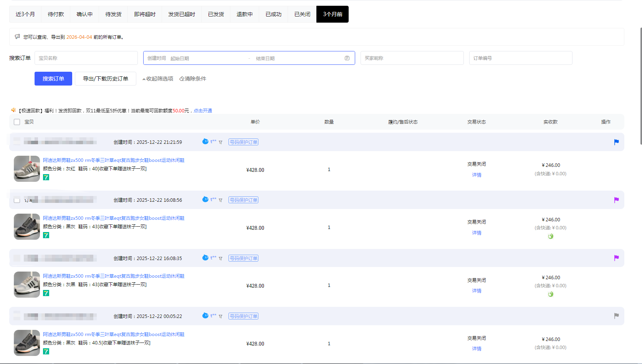Click the blue flag on the 21:21:59 order
This screenshot has height=364, width=642.
pyautogui.click(x=616, y=142)
